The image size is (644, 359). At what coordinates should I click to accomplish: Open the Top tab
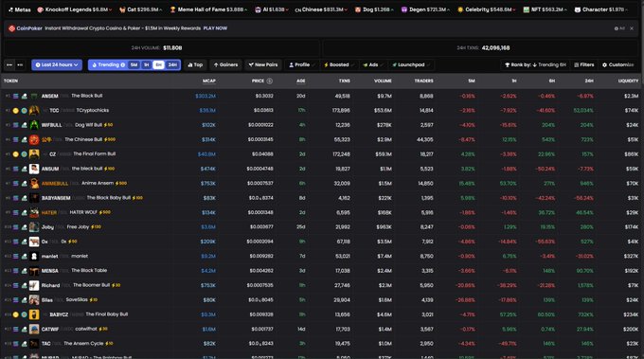click(195, 65)
